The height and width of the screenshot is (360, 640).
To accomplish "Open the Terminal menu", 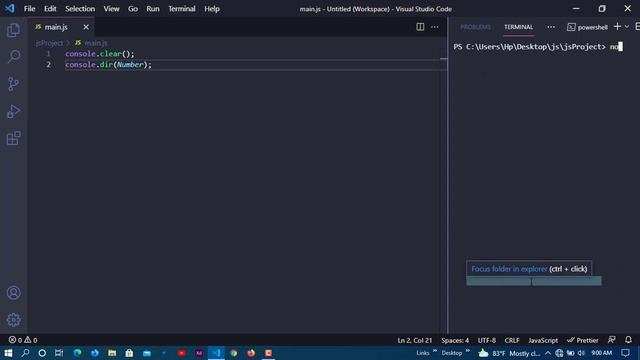I will pos(182,9).
